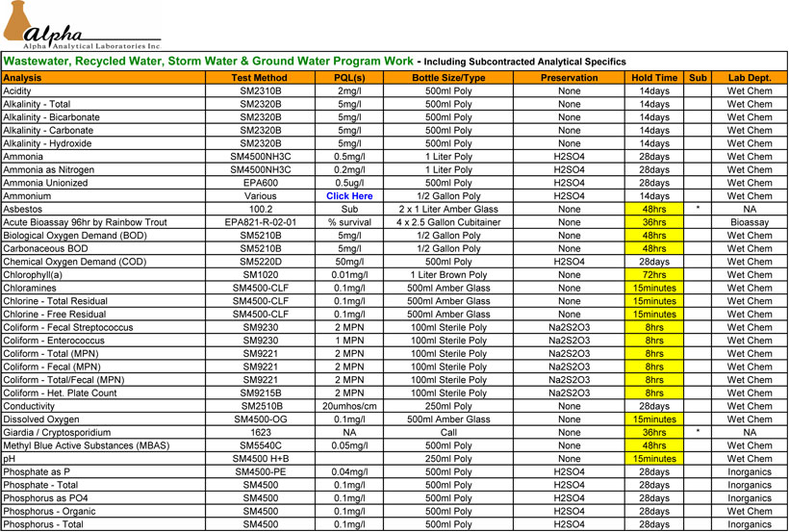Screen dimensions: 789x532
Task: Click the 'Phosphorus as PO4' cell
Action: tap(103, 497)
